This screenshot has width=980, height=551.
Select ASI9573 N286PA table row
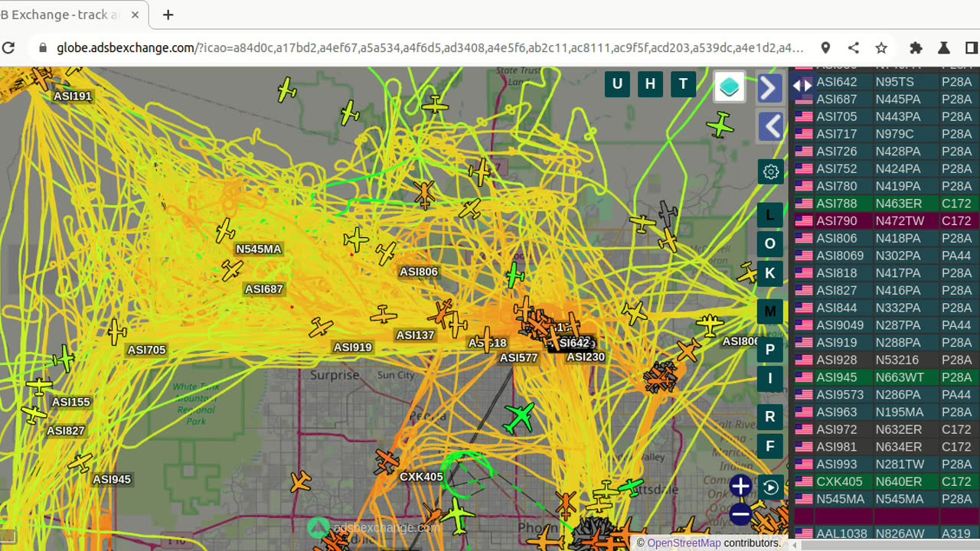point(884,395)
